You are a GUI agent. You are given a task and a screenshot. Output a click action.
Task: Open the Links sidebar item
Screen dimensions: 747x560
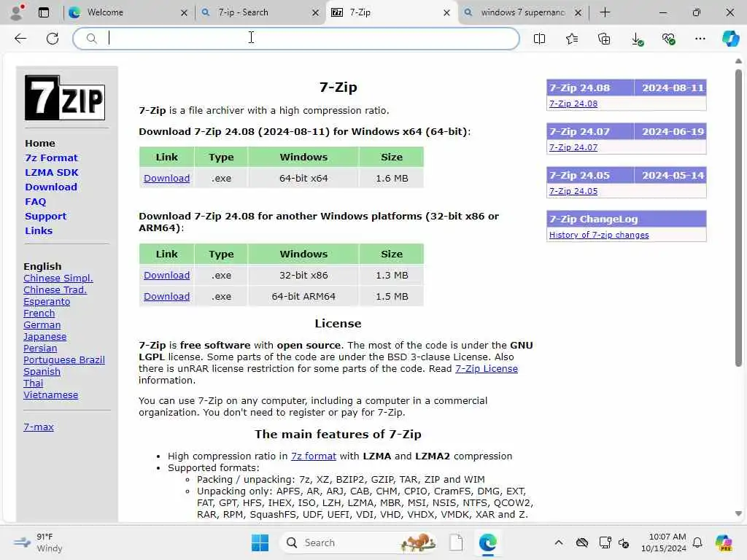click(39, 231)
